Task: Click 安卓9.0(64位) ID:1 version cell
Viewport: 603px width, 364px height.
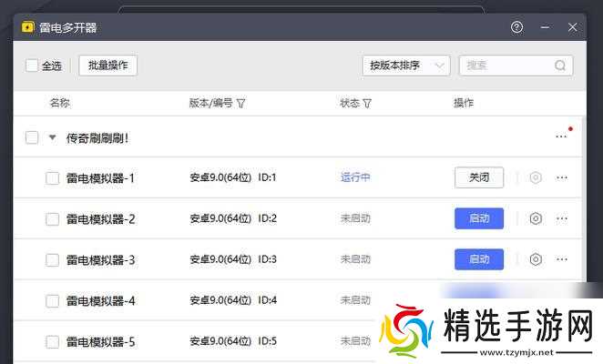Action: click(233, 177)
